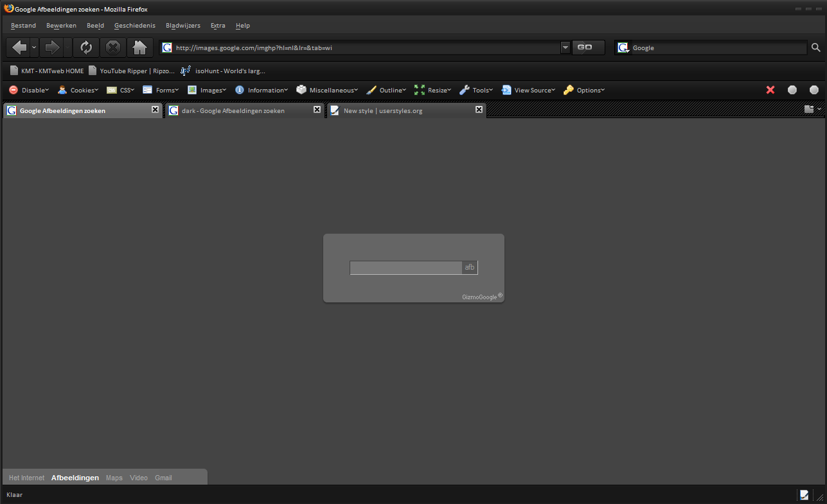
Task: Open the Information toolbar menu
Action: tap(262, 91)
